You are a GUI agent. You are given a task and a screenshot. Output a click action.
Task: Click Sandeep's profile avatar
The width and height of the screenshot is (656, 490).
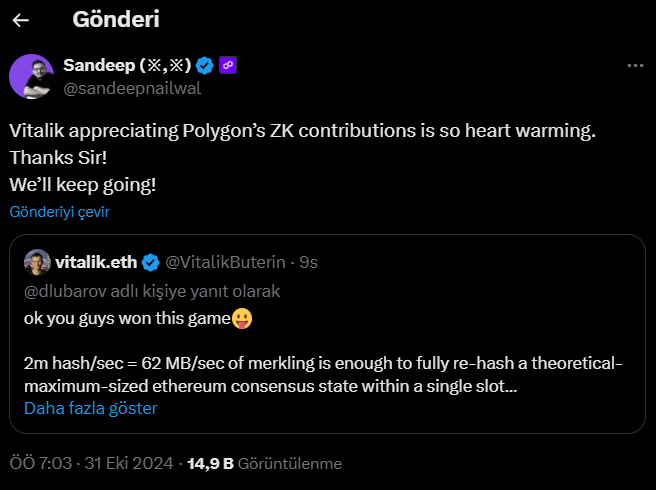pyautogui.click(x=31, y=76)
